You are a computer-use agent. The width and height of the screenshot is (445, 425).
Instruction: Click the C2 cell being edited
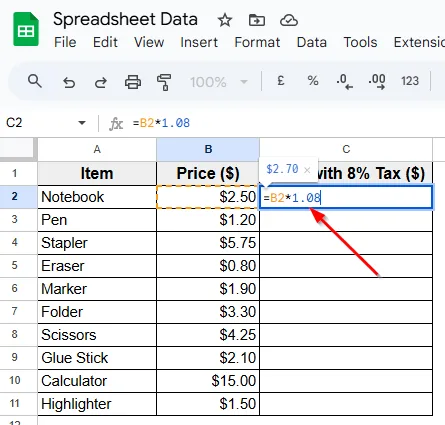coord(346,197)
